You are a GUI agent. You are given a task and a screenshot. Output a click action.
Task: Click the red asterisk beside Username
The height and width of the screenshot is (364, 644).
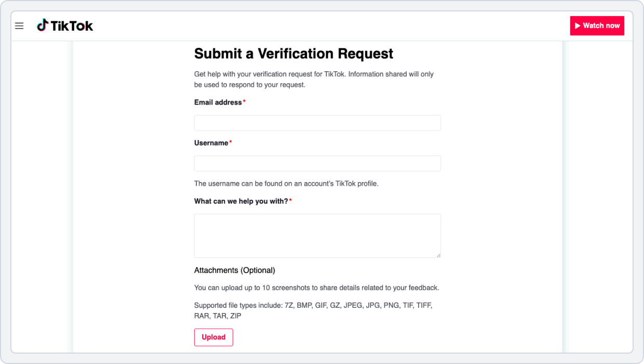click(231, 140)
